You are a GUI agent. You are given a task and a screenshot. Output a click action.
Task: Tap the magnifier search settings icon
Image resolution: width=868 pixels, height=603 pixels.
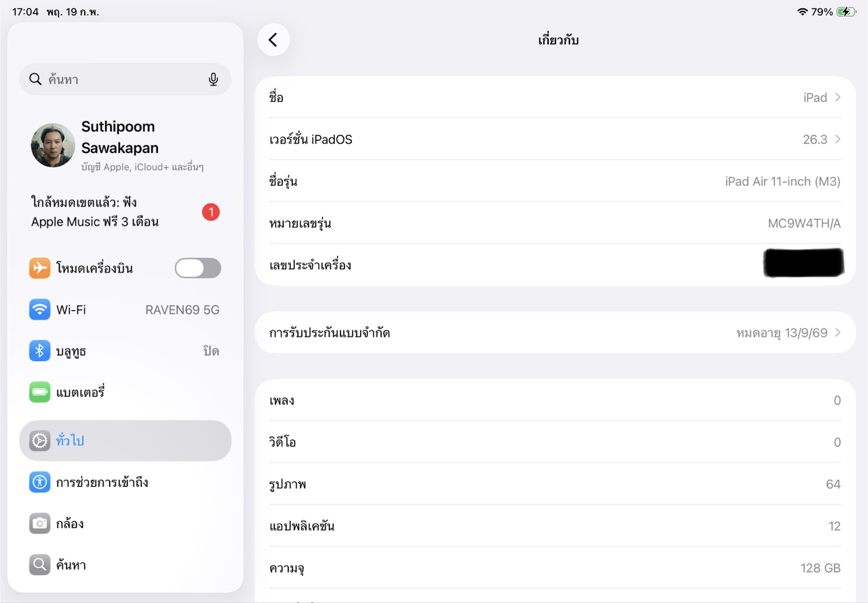click(40, 565)
